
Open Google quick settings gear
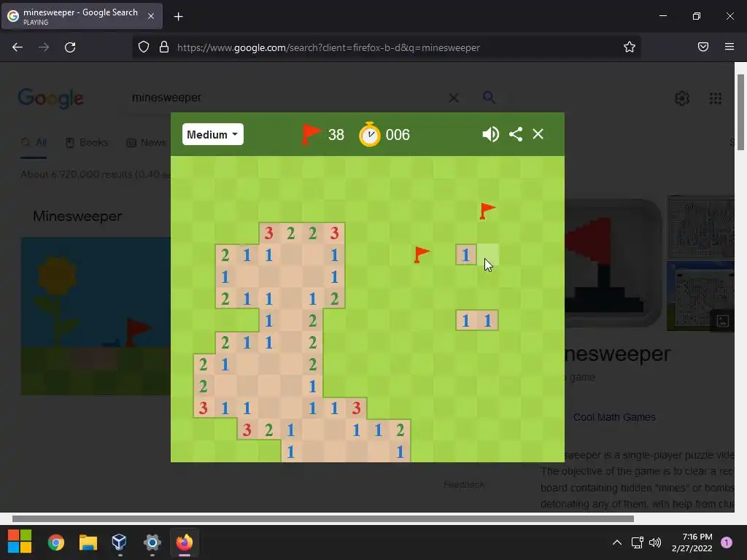click(x=682, y=98)
